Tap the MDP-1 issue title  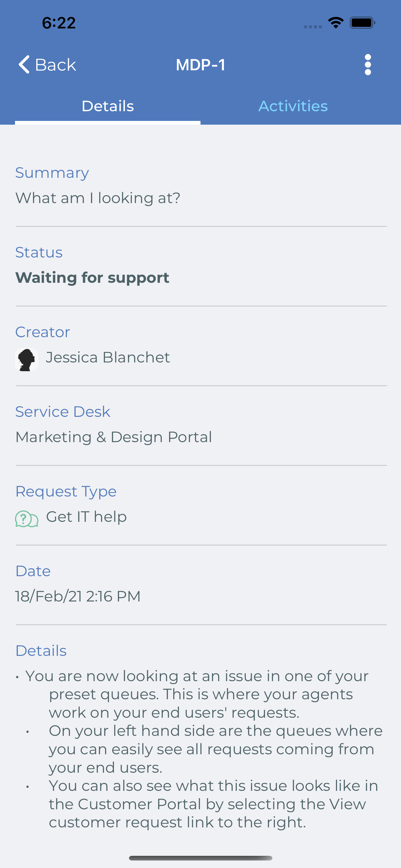201,65
